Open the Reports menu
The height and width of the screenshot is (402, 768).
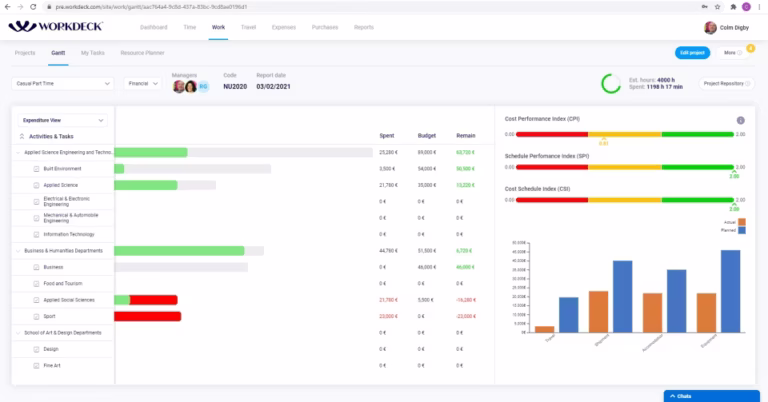[363, 27]
